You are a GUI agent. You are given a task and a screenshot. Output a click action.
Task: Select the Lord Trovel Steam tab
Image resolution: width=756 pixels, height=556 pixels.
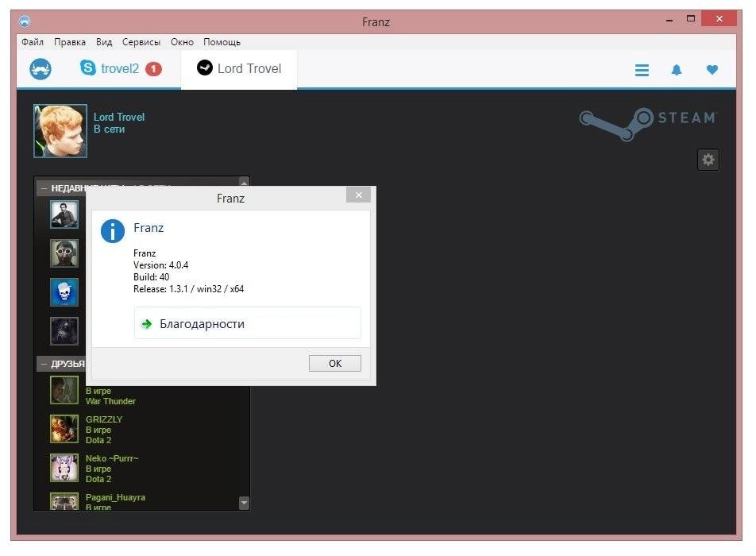coord(239,69)
